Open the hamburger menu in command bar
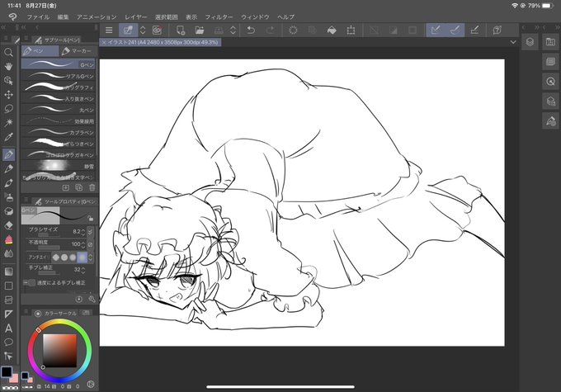Screen dimensions: 561x392 [109, 31]
